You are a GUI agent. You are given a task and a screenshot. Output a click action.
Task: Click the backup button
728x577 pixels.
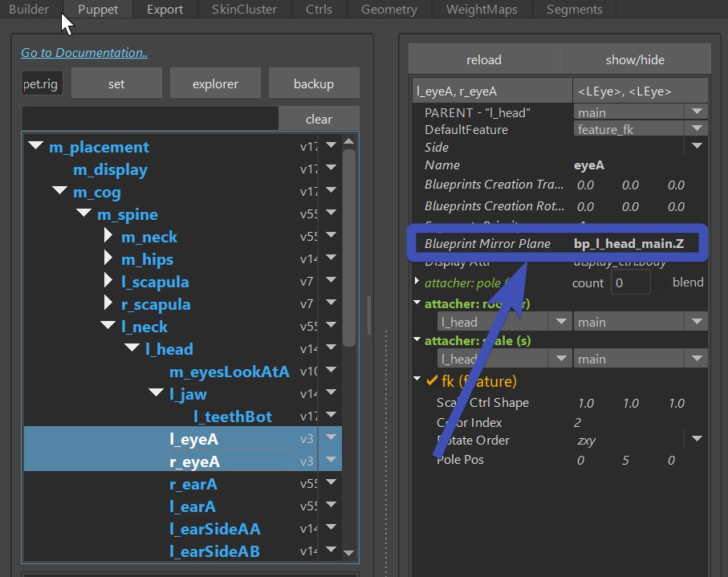pos(313,83)
